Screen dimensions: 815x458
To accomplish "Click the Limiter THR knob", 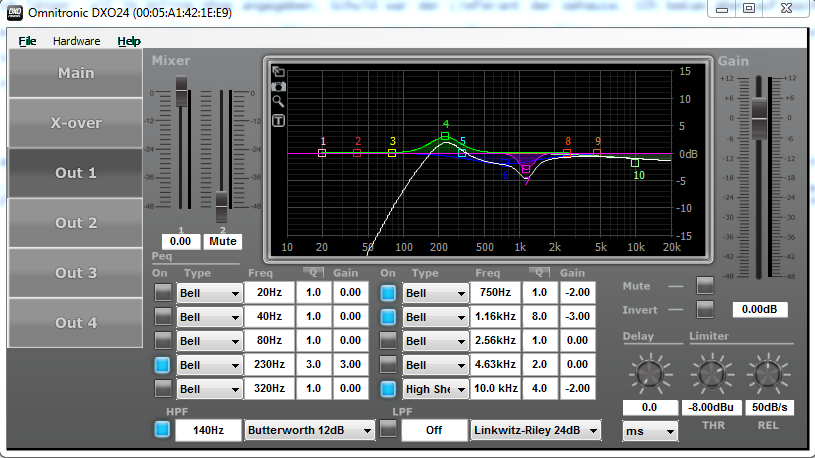I will tap(712, 373).
